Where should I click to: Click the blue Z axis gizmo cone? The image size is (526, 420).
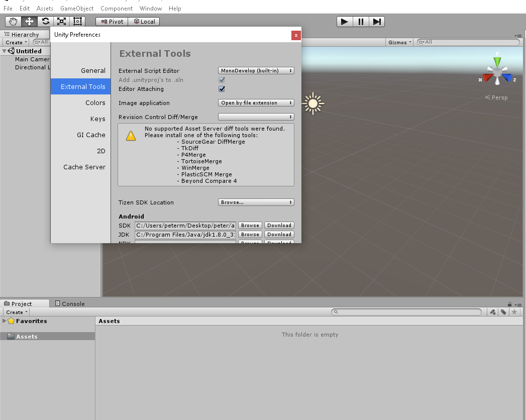(507, 78)
